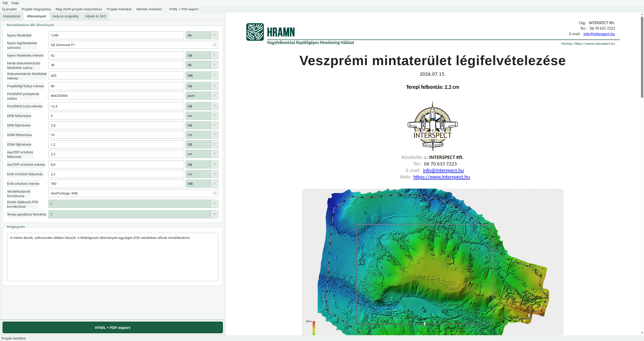Switch to Hely és engedély tab

tap(66, 16)
